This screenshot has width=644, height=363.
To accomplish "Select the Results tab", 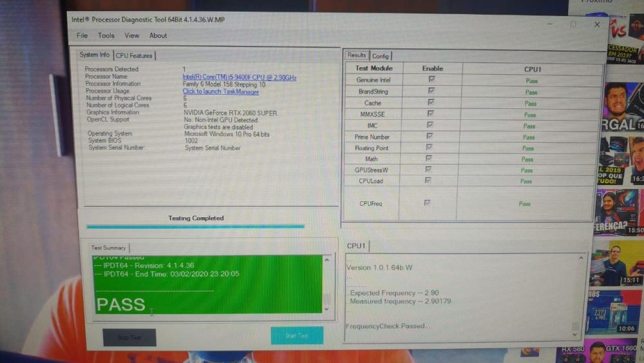I will coord(357,55).
